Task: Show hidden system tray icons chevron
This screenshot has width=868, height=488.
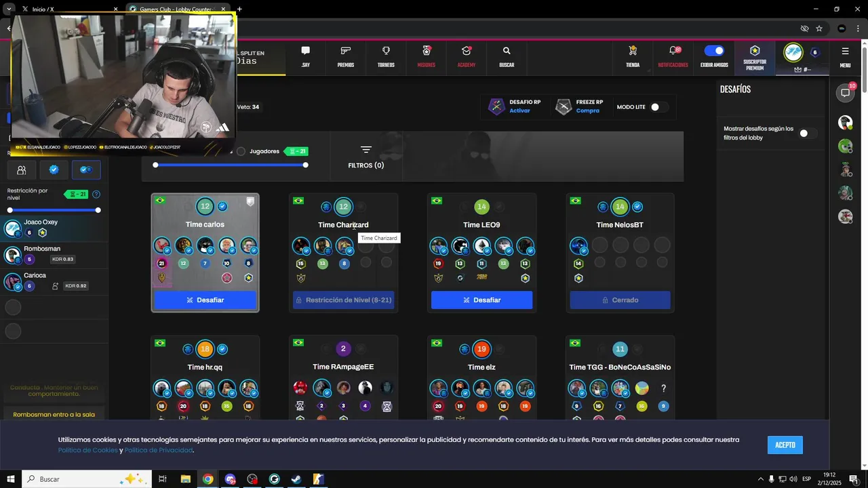Action: pyautogui.click(x=760, y=479)
